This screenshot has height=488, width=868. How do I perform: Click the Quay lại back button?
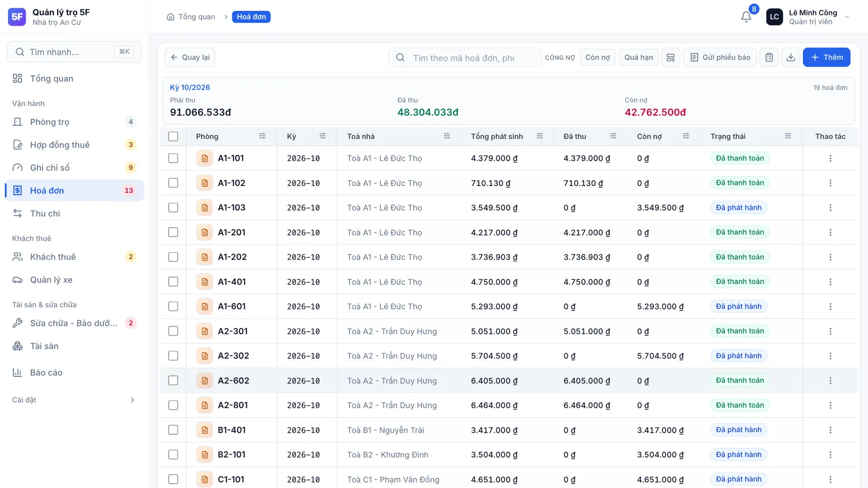point(190,57)
